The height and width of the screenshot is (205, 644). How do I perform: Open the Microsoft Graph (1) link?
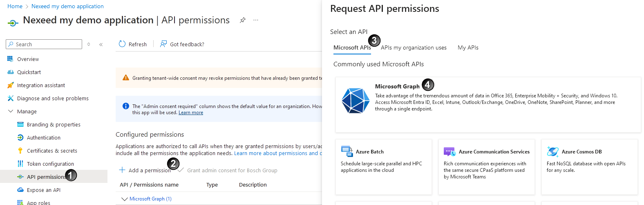point(150,199)
